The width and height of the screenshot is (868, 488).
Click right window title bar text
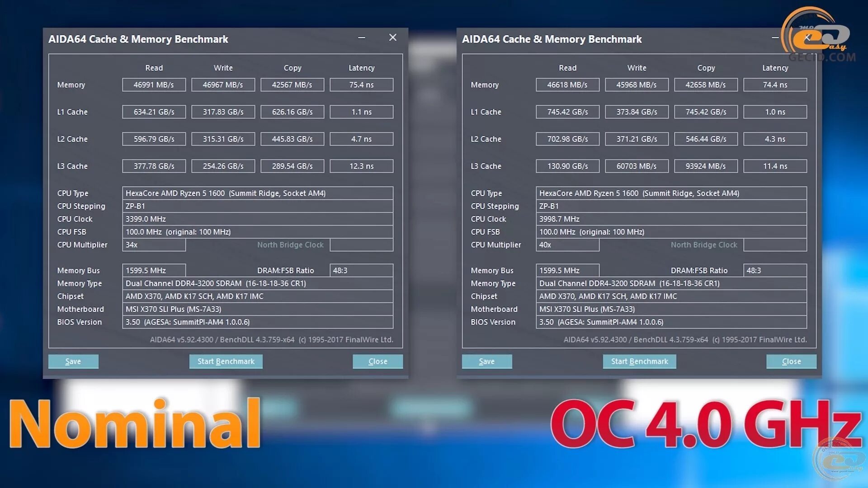pyautogui.click(x=552, y=39)
